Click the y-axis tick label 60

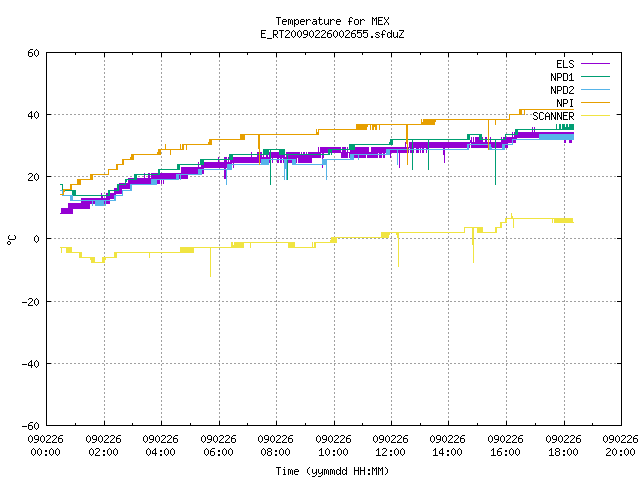coord(33,53)
